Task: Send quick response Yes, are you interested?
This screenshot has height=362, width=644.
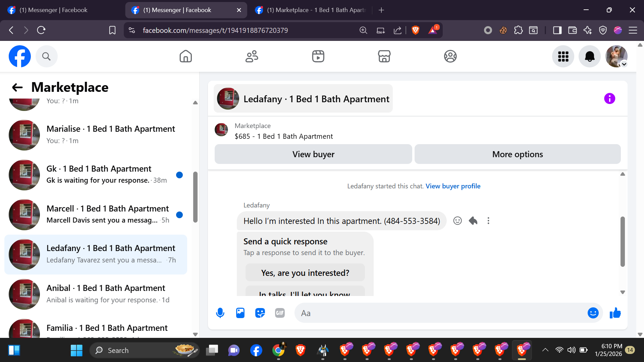Action: 305,273
